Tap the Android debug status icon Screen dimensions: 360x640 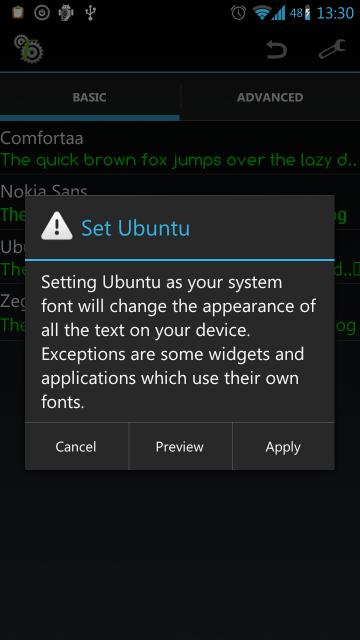(65, 13)
